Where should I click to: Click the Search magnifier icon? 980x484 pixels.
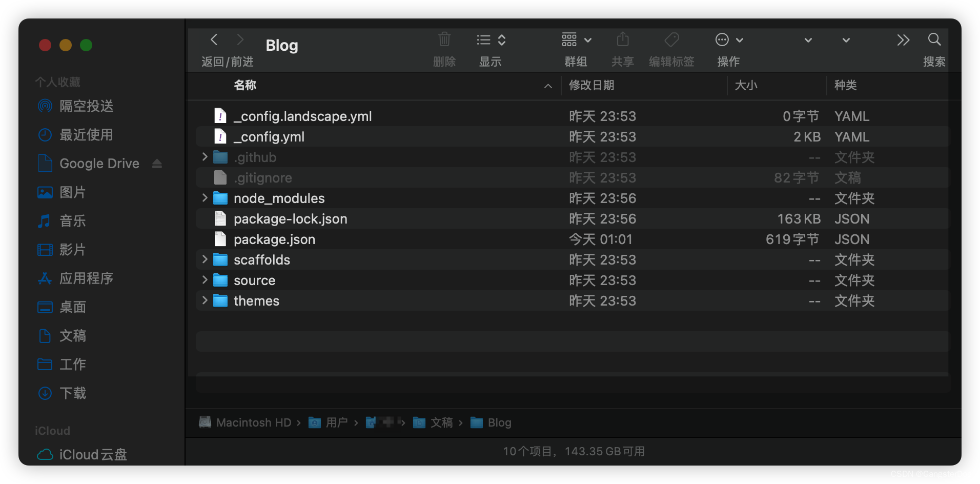[x=934, y=39]
